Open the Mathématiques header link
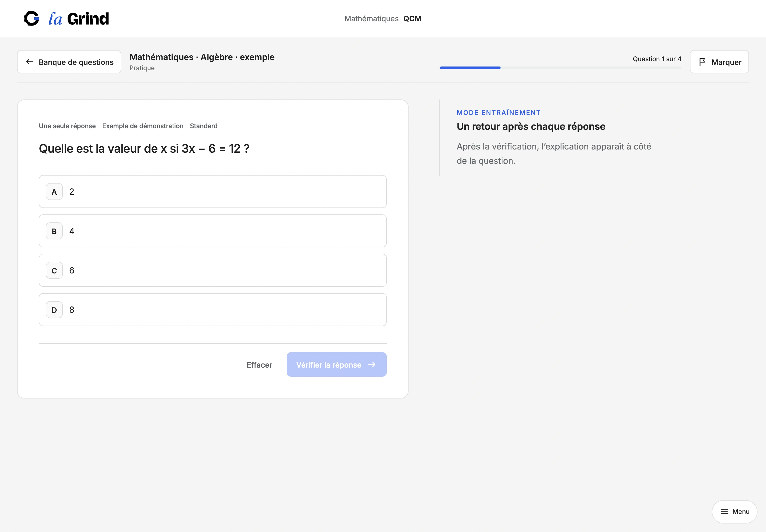Image resolution: width=766 pixels, height=532 pixels. point(371,19)
